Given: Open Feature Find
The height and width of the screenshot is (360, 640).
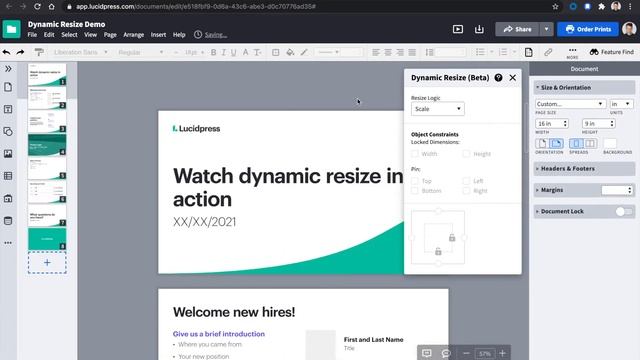Looking at the screenshot, I should pyautogui.click(x=612, y=52).
